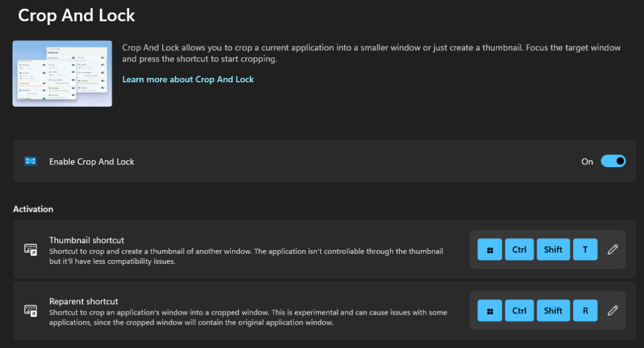
Task: Click the Ctrl key in Reparent shortcut
Action: pyautogui.click(x=519, y=310)
